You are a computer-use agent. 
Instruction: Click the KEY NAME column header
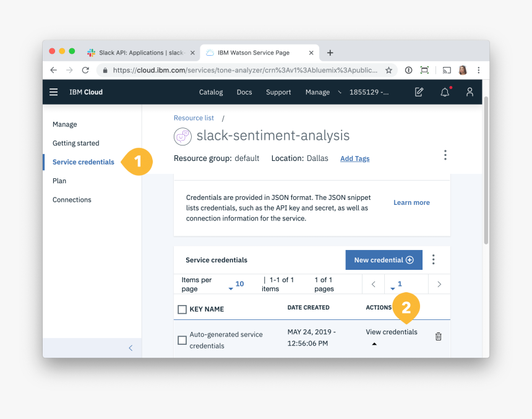207,309
